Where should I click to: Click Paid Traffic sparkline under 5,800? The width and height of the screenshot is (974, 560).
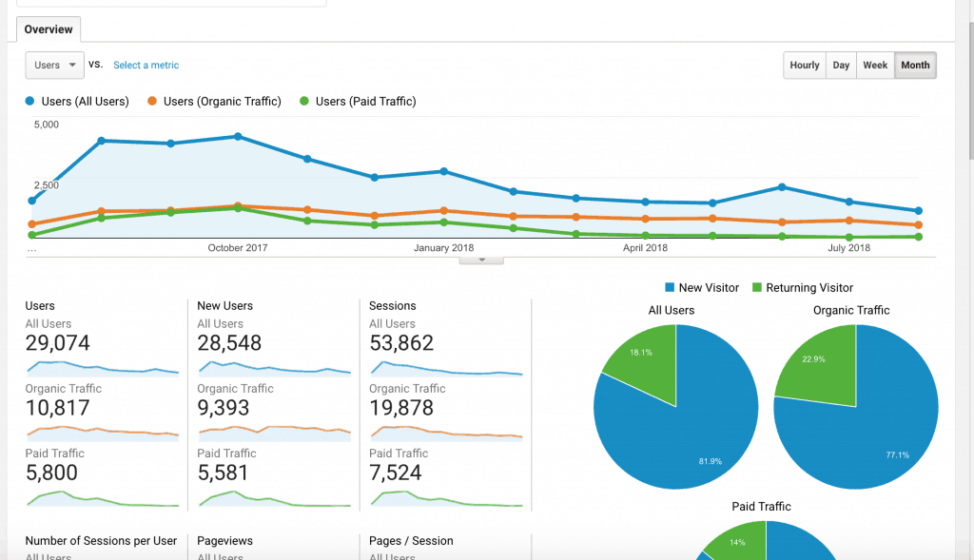coord(103,498)
